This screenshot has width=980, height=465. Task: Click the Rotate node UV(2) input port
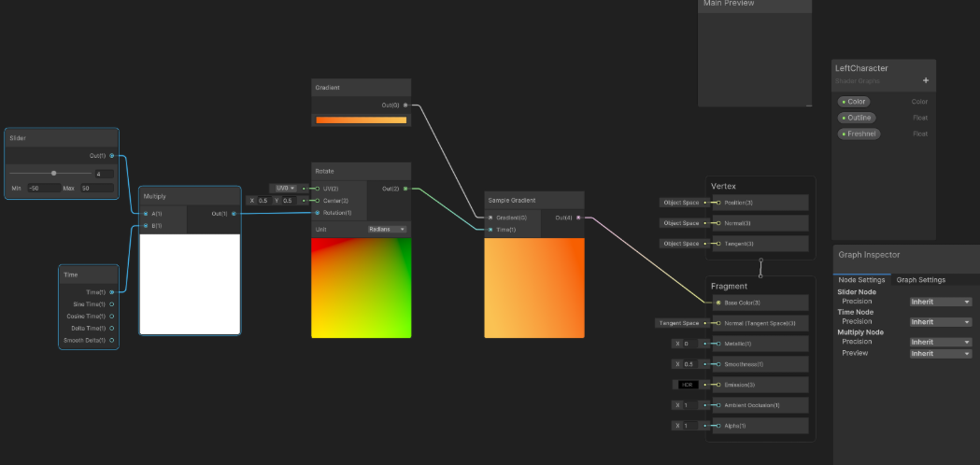pos(318,188)
